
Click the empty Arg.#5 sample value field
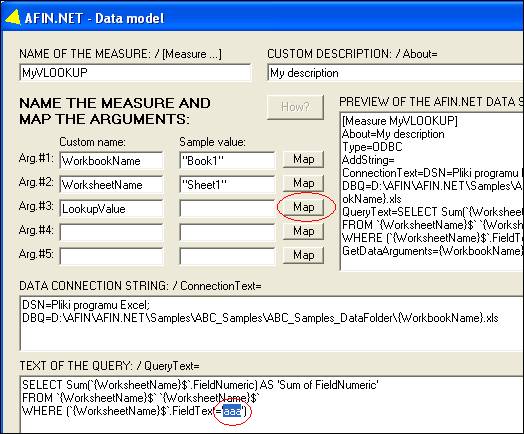coord(227,257)
